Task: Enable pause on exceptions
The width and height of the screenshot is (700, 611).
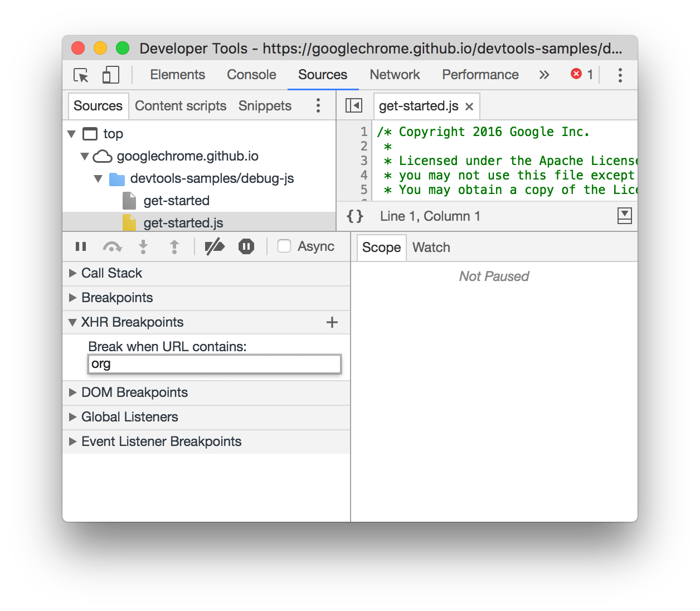Action: coord(246,246)
